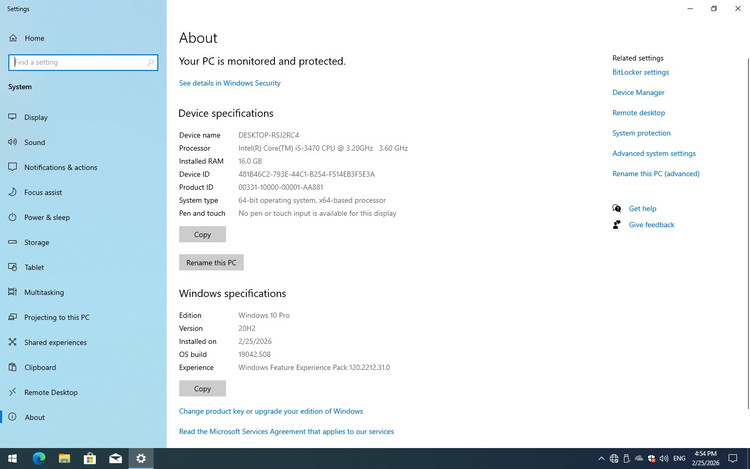This screenshot has height=469, width=750.
Task: Click the search magnifier icon
Action: coord(150,62)
